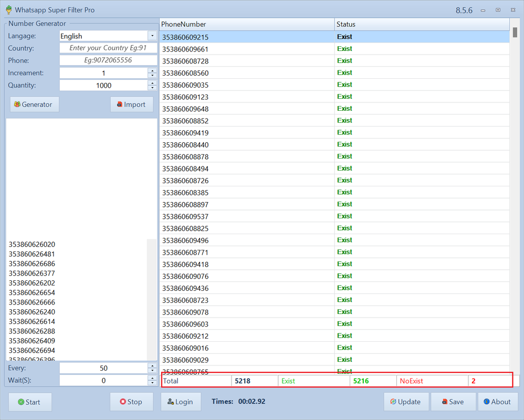Select row 353860609419
Image resolution: width=524 pixels, height=420 pixels.
[334, 133]
